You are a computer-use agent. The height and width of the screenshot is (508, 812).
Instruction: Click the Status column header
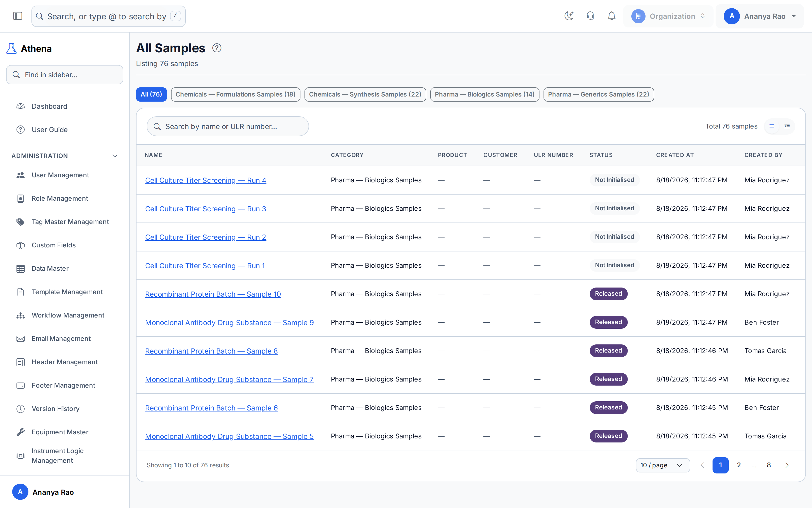pyautogui.click(x=601, y=155)
